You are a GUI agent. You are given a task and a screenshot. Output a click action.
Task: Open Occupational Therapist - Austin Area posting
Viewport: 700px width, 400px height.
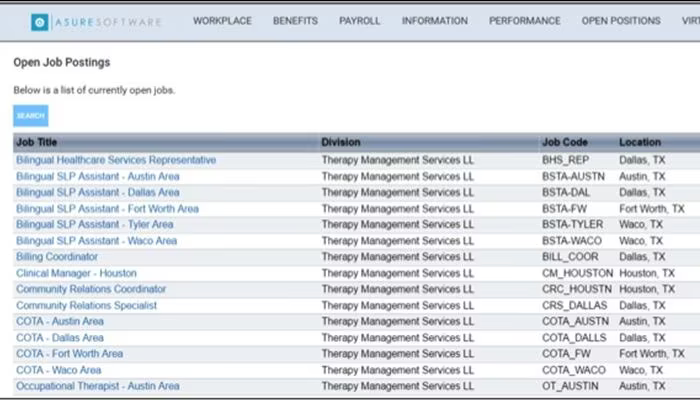point(98,386)
